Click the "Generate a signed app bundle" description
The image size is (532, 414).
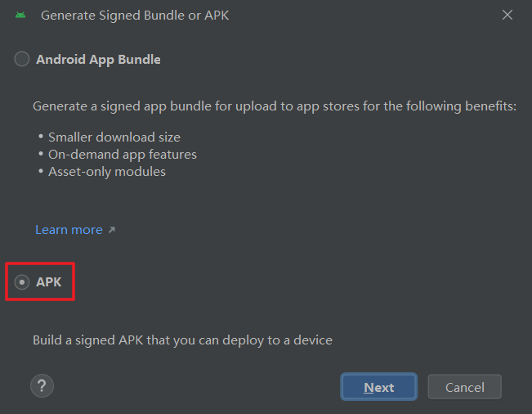pos(274,107)
